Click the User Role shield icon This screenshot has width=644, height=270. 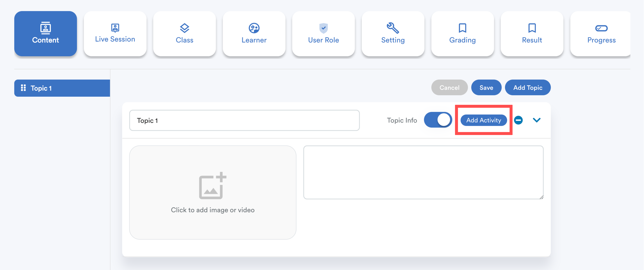pos(323,28)
